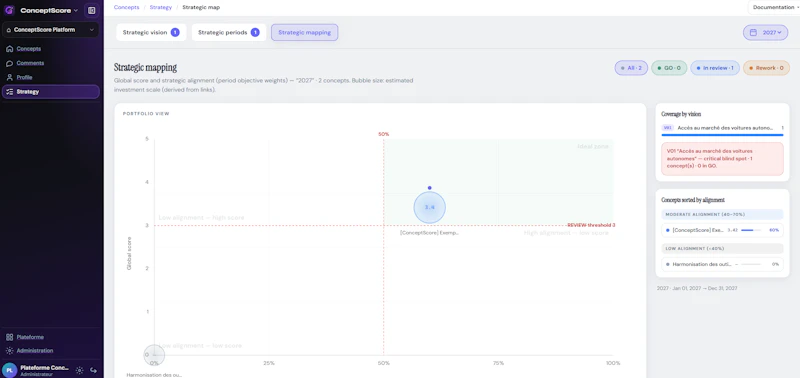Open the ConceptScore Platform selector

[x=51, y=30]
